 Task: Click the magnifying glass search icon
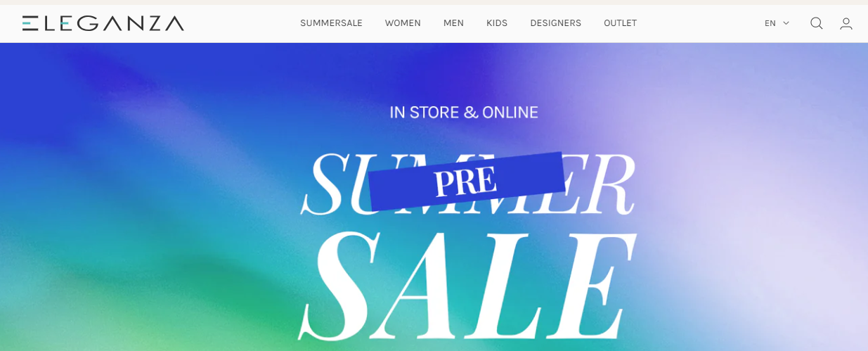point(816,23)
